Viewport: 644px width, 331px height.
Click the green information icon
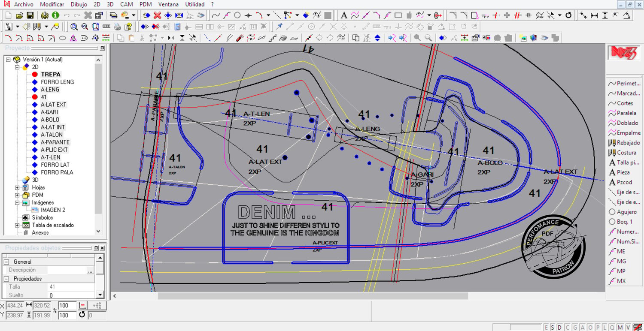point(55,15)
